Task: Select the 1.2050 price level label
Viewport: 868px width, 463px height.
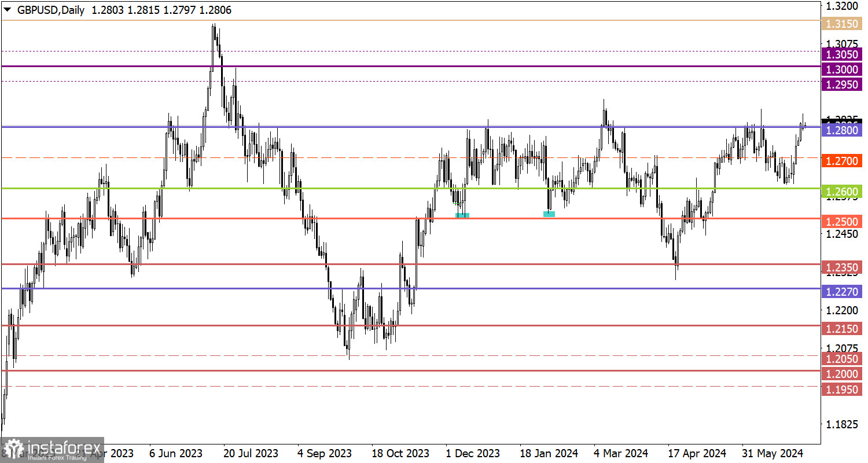Action: click(x=842, y=359)
